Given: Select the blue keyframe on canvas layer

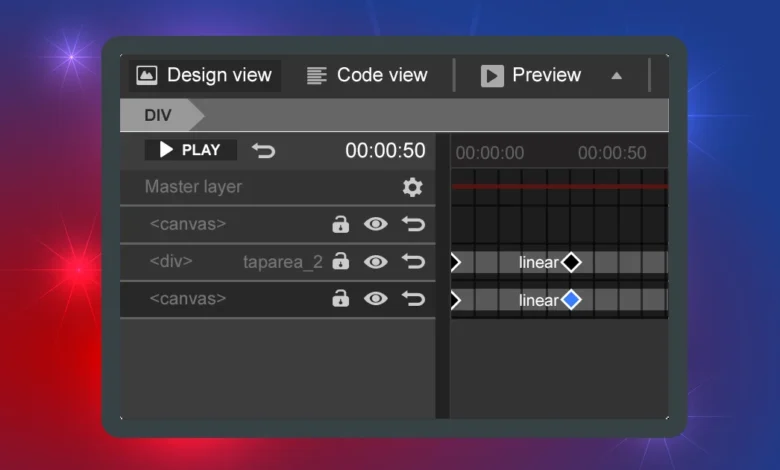Looking at the screenshot, I should pos(571,300).
